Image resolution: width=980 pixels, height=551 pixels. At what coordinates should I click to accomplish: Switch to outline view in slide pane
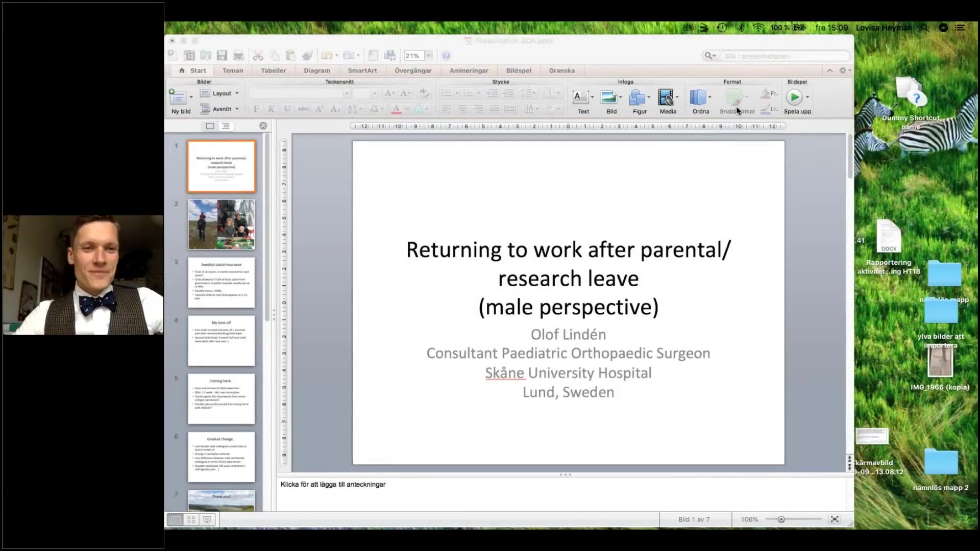(x=226, y=126)
